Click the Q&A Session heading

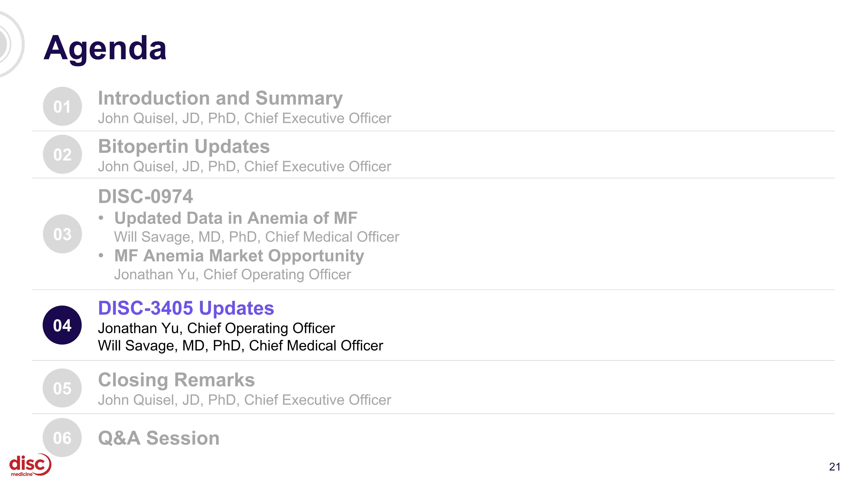[159, 438]
